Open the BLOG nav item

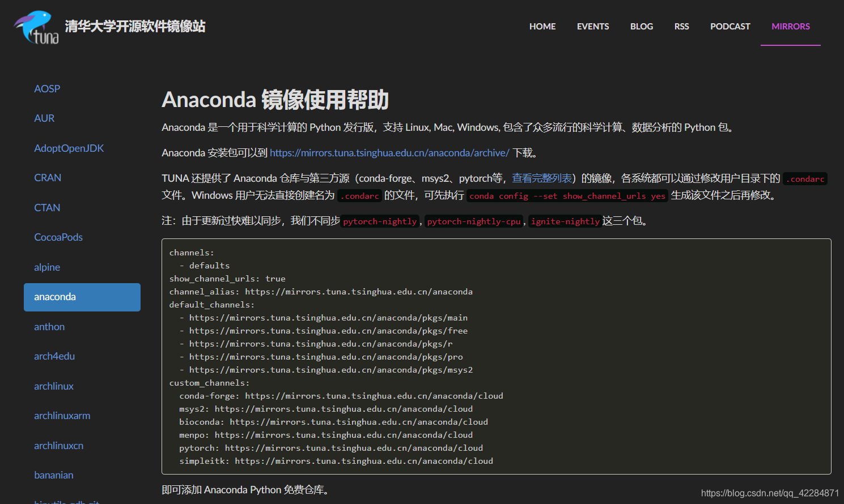(642, 26)
